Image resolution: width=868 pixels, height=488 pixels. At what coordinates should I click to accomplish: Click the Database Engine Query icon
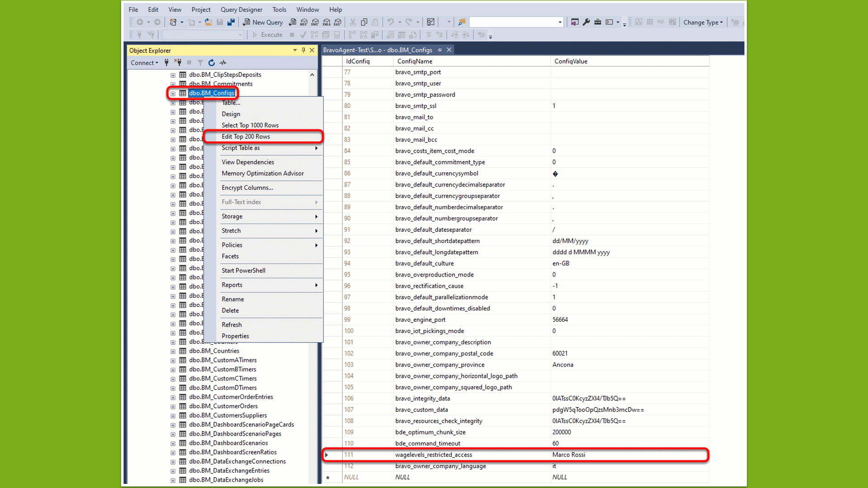coord(292,22)
